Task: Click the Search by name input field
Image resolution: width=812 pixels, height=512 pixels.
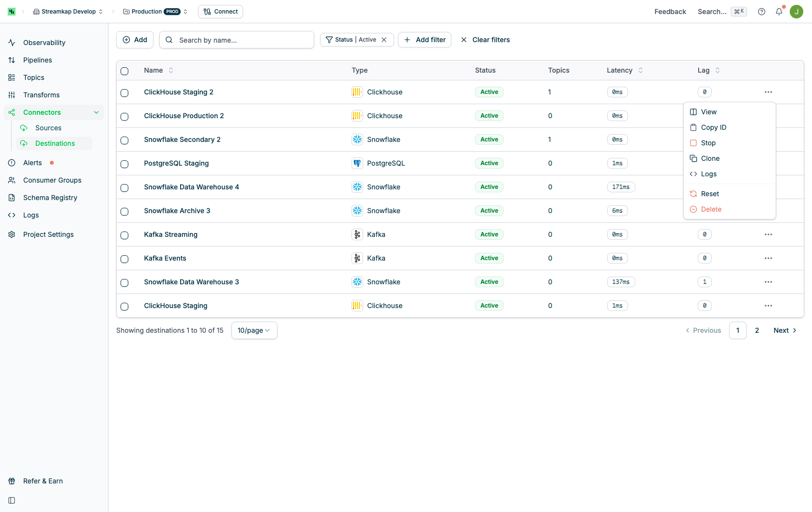Action: (237, 40)
